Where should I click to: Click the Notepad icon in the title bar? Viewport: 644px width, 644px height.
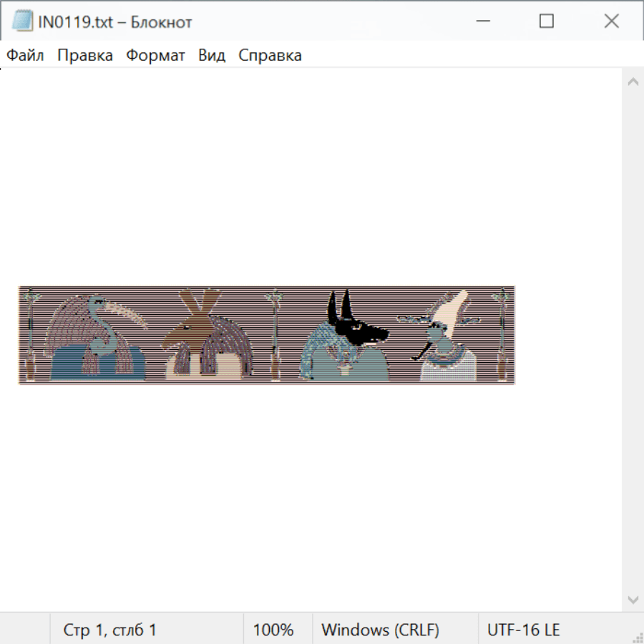tap(22, 21)
